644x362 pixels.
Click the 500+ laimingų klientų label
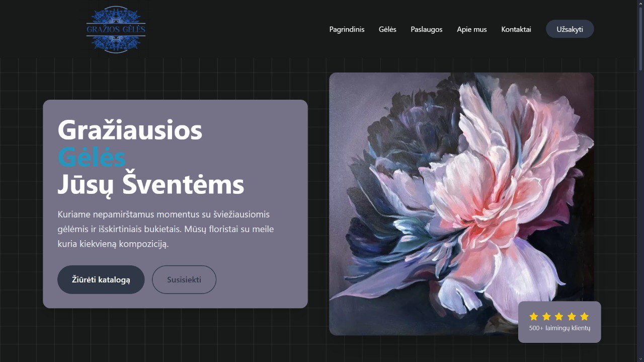coord(559,328)
